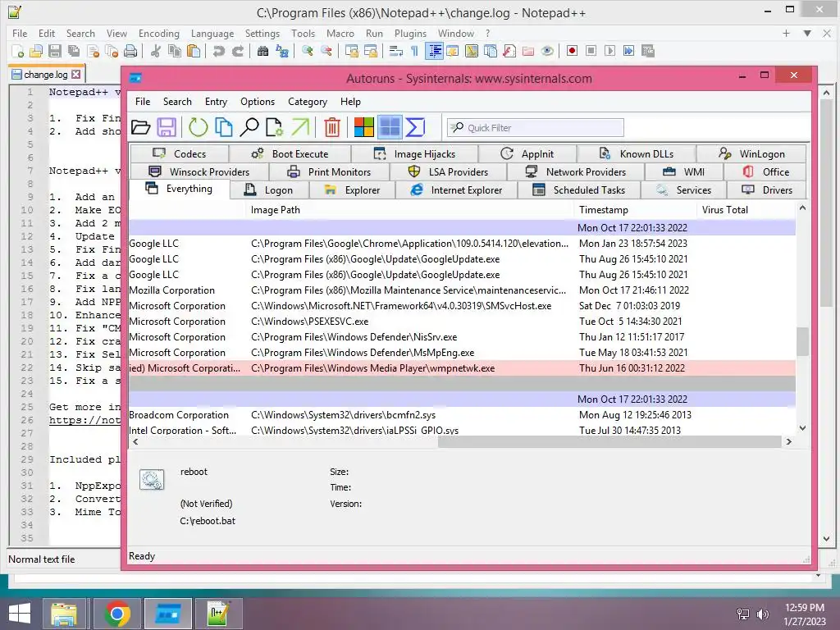Image resolution: width=840 pixels, height=630 pixels.
Task: Click the Notepad++ Print icon
Action: [x=130, y=51]
